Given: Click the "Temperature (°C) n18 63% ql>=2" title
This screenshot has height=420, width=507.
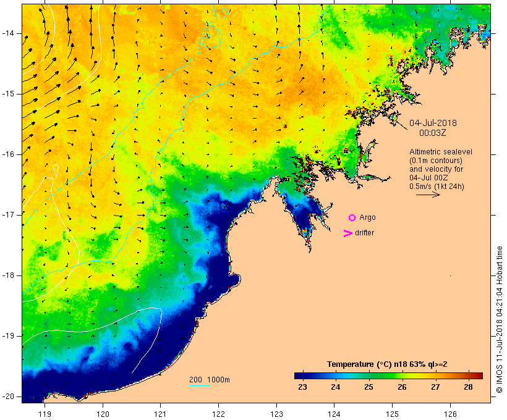Looking at the screenshot, I should 387,364.
